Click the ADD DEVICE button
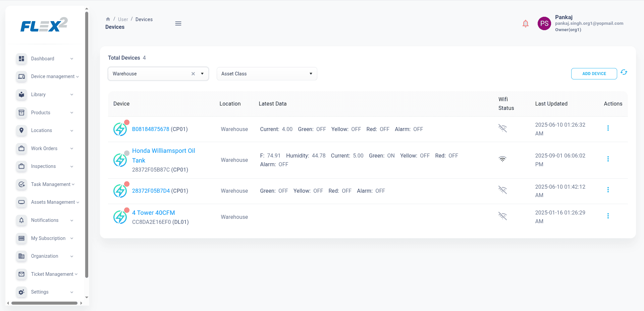644x311 pixels. pyautogui.click(x=594, y=74)
